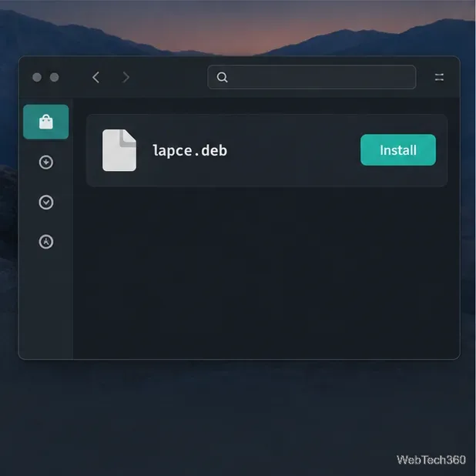Click the lapce.deb file name

[190, 150]
